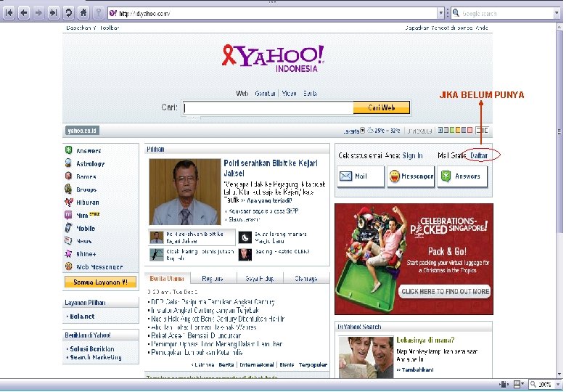Click the Cari Web search button
Viewport: 566px width, 392px height.
(x=382, y=107)
